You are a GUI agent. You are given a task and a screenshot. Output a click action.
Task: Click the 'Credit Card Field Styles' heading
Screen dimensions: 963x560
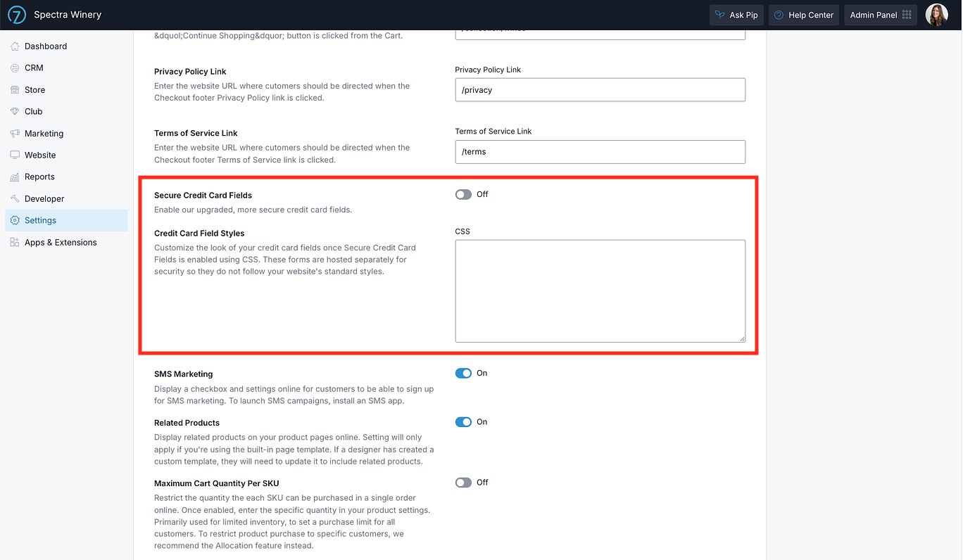coord(199,234)
